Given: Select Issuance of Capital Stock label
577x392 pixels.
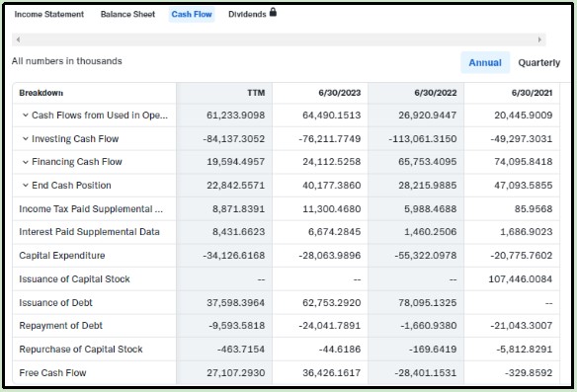Looking at the screenshot, I should tap(74, 279).
